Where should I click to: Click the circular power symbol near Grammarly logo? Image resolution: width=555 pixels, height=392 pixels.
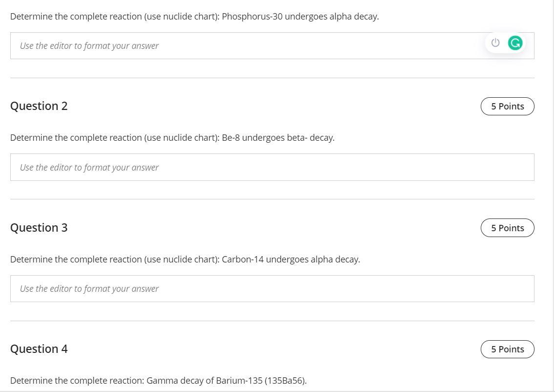click(495, 43)
